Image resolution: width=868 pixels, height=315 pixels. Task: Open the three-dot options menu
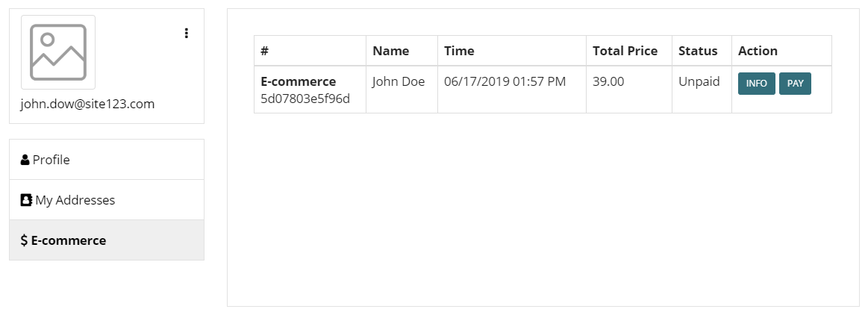pos(187,33)
